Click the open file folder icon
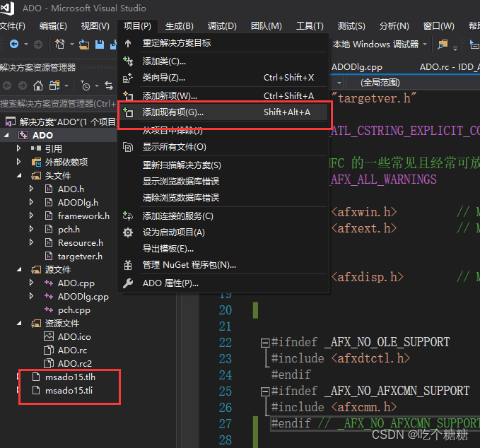Image resolution: width=480 pixels, height=448 pixels. (x=84, y=45)
